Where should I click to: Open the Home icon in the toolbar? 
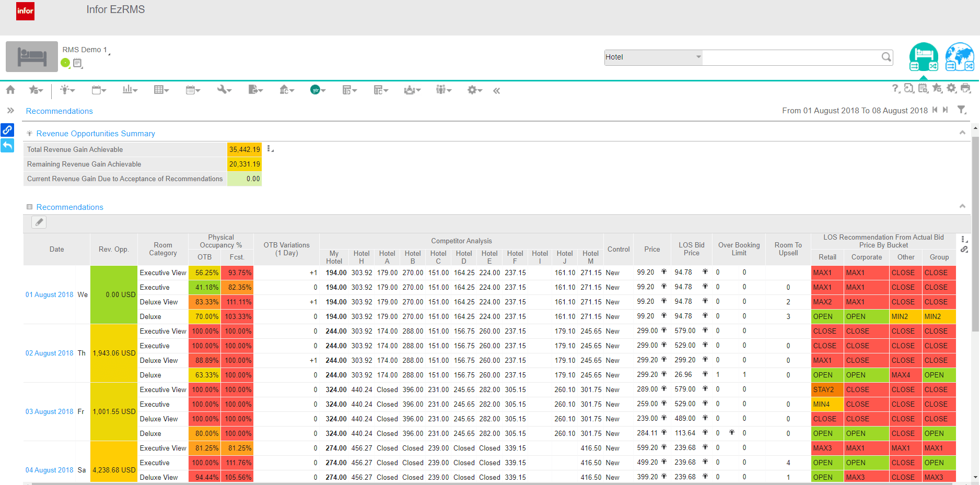10,90
